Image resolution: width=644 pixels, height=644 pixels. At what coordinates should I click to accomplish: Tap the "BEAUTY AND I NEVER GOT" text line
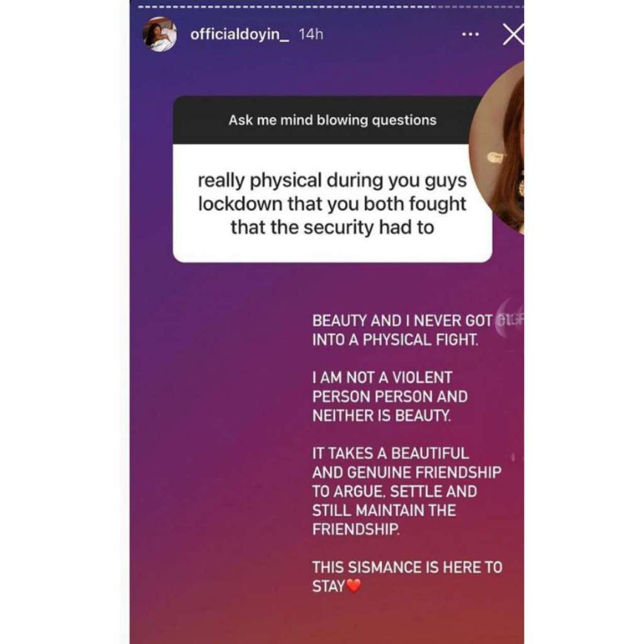402,321
